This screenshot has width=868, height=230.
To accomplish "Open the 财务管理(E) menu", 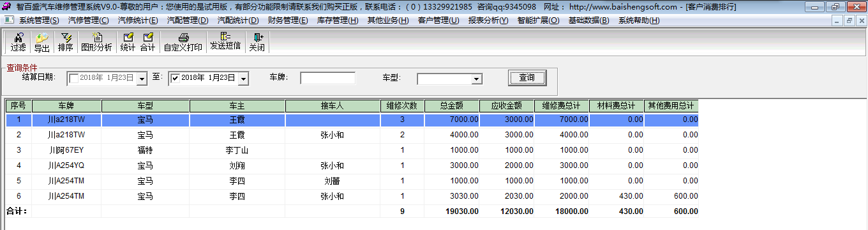I will (288, 20).
